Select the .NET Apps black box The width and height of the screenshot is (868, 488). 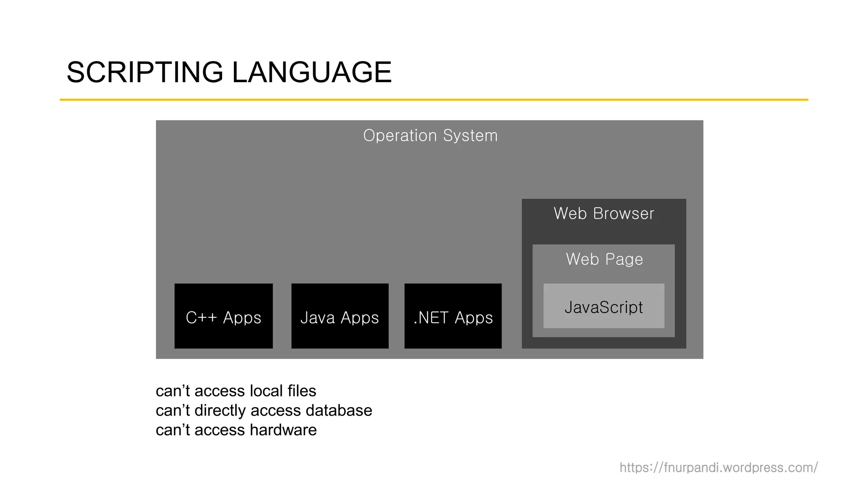pos(453,316)
